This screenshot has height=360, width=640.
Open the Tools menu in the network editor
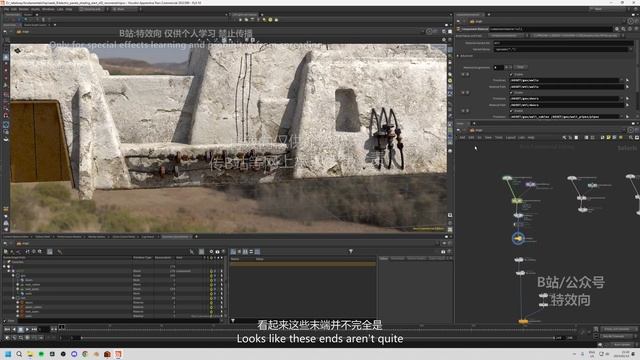[499, 138]
